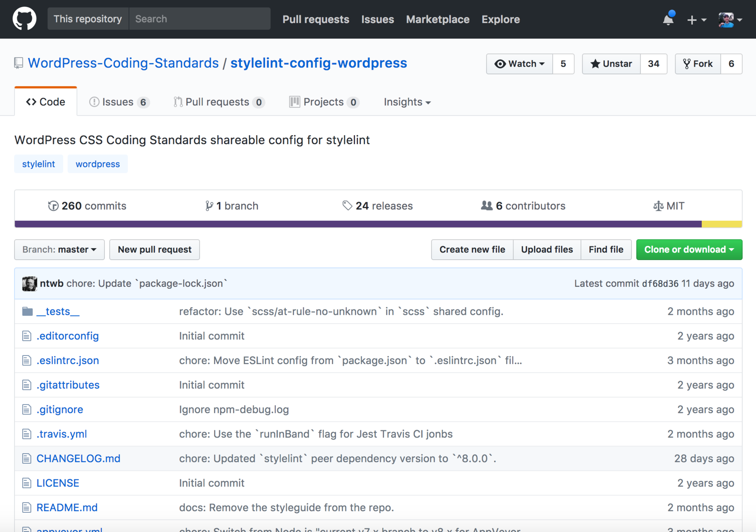
Task: Open Pull requests in top navigation
Action: [316, 19]
